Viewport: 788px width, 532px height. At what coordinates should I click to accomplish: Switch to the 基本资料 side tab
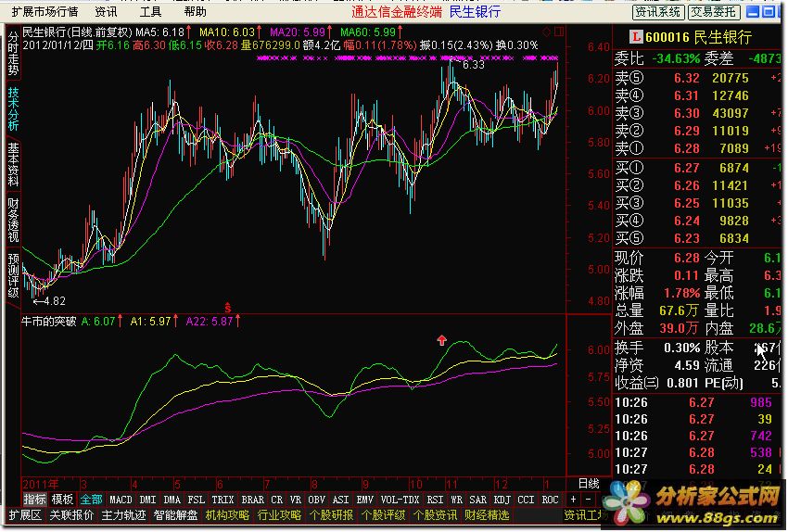tap(13, 164)
